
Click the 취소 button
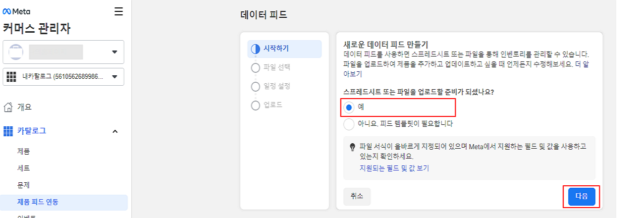point(357,196)
